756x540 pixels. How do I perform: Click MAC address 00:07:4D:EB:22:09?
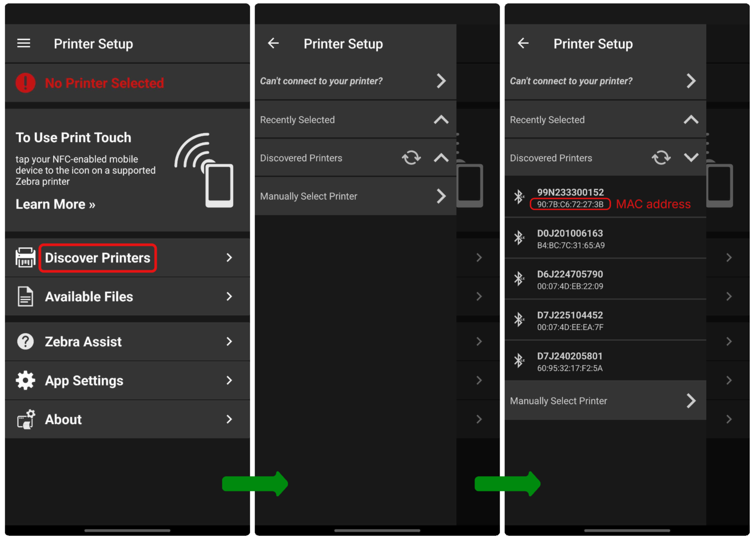click(x=570, y=286)
